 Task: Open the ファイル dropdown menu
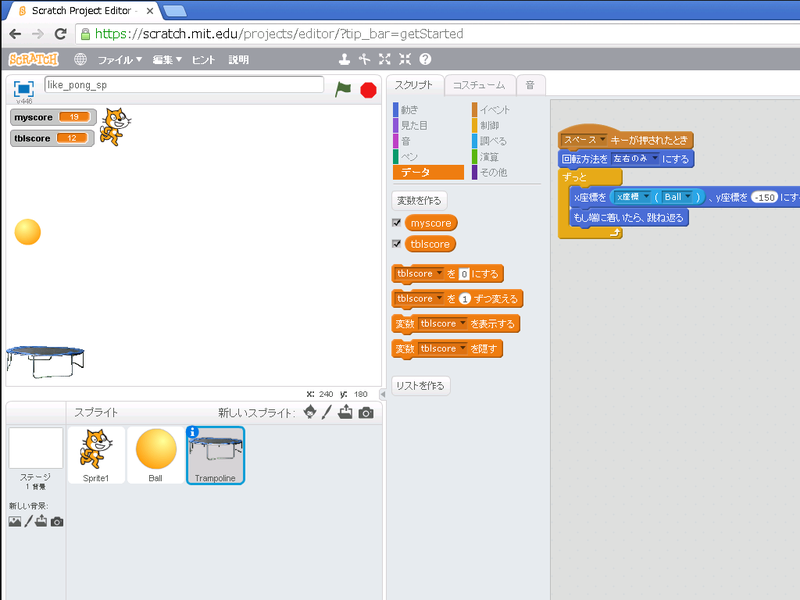coord(120,60)
